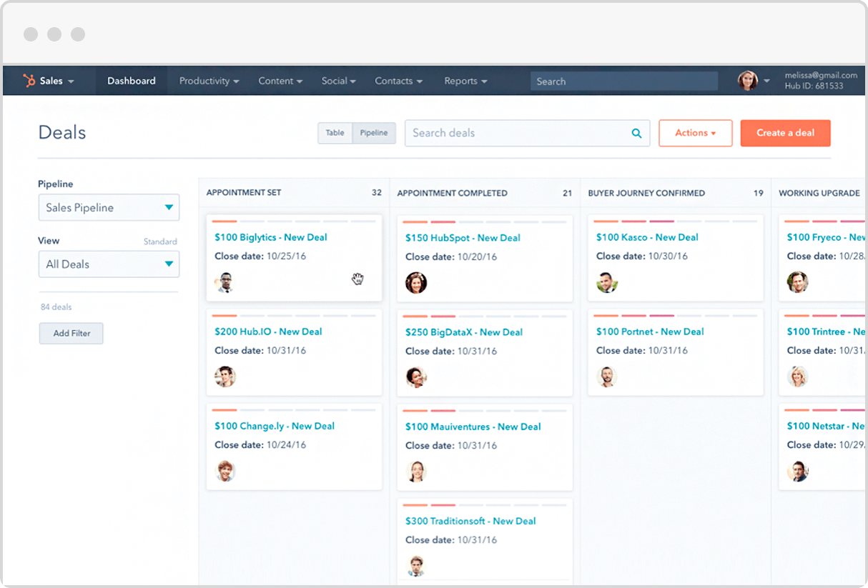Click the contact avatar on the Biglytics deal card

pos(225,281)
